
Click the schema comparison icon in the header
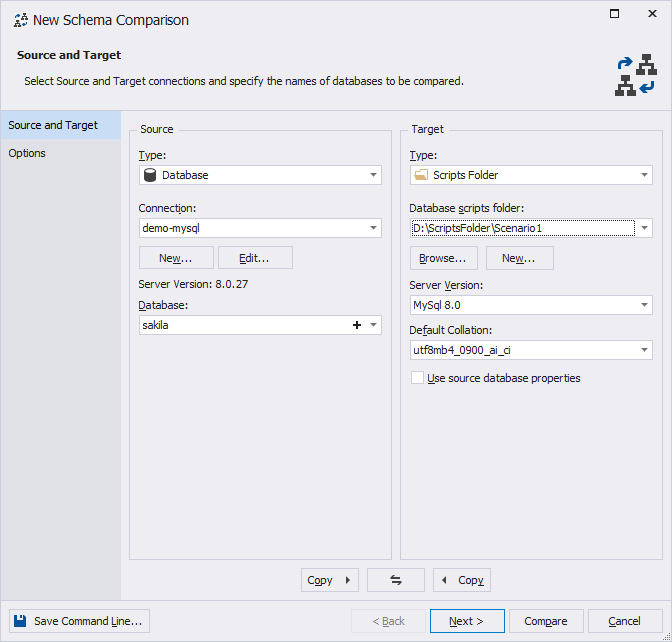(x=636, y=75)
